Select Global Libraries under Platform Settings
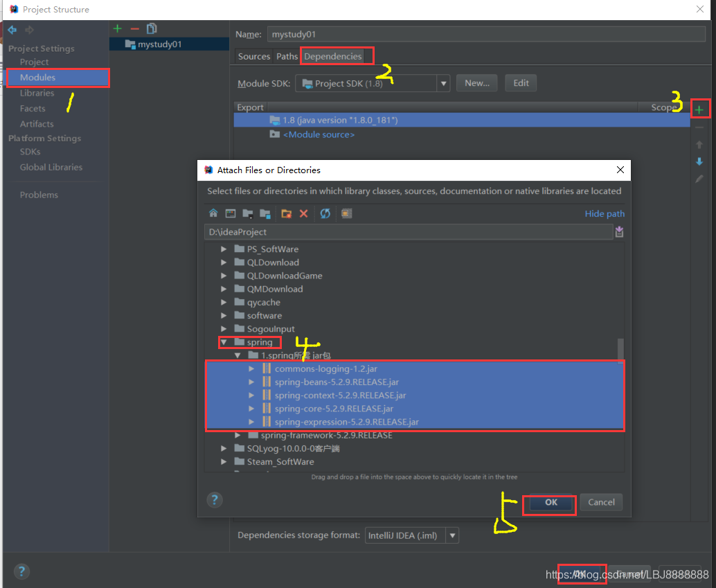The width and height of the screenshot is (716, 588). pyautogui.click(x=51, y=167)
